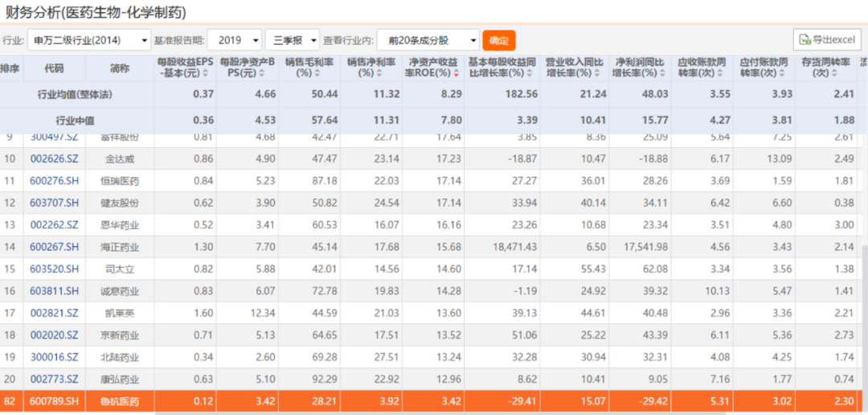Sort by 存货周转率(次) header
Image resolution: width=868 pixels, height=415 pixels.
coord(826,68)
